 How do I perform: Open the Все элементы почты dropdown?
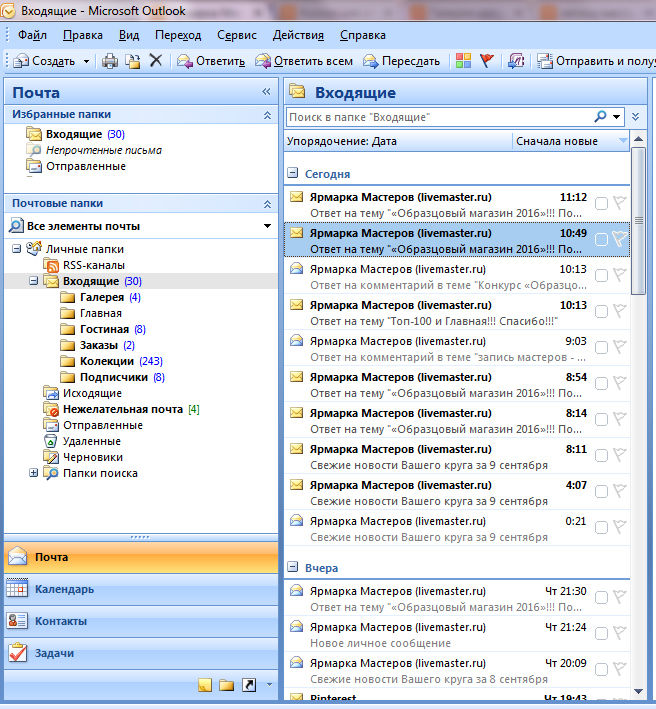(267, 226)
